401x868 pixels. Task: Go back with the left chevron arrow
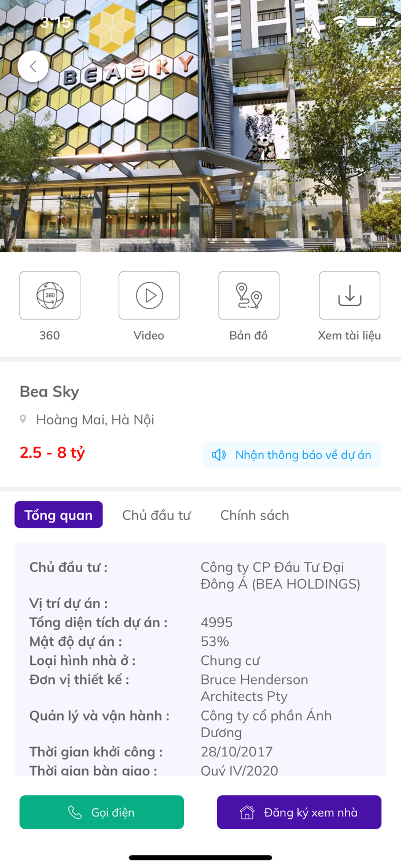(x=33, y=67)
